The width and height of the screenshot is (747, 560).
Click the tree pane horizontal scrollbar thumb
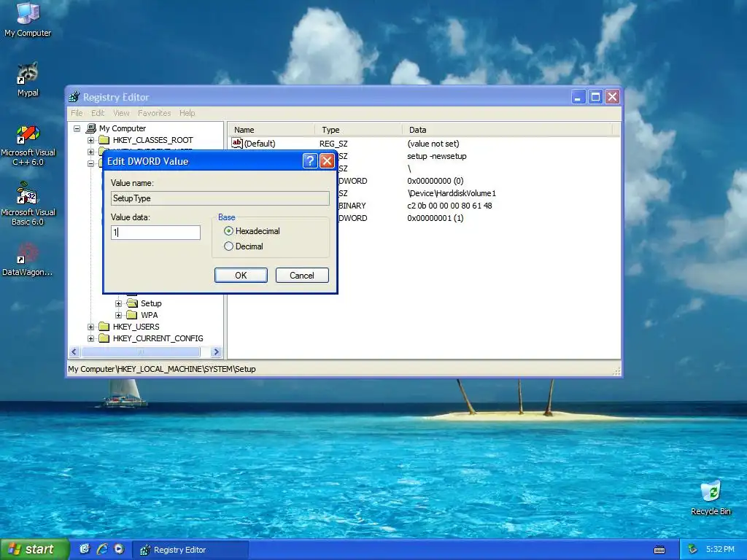click(141, 352)
